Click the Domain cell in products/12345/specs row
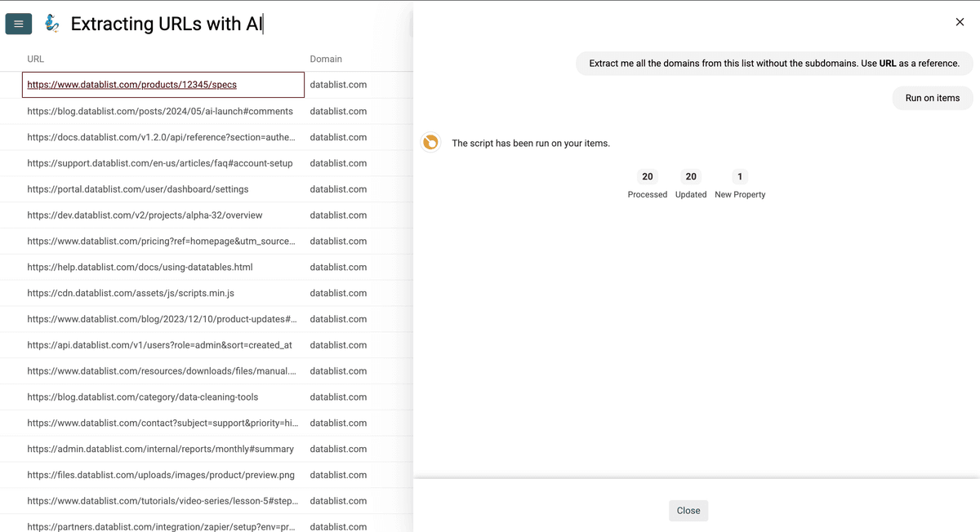Image resolution: width=980 pixels, height=532 pixels. 359,85
